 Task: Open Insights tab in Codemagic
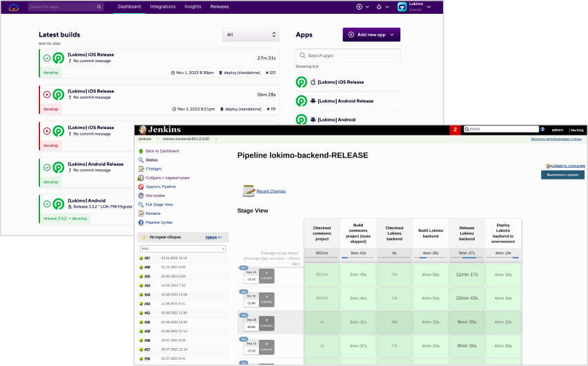click(x=193, y=7)
